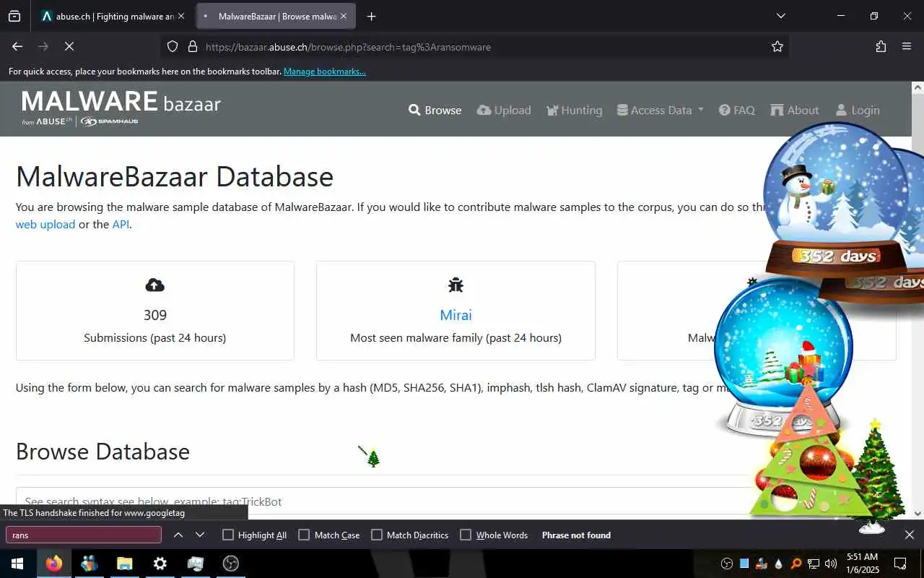
Task: Stop loading the page
Action: click(x=69, y=46)
